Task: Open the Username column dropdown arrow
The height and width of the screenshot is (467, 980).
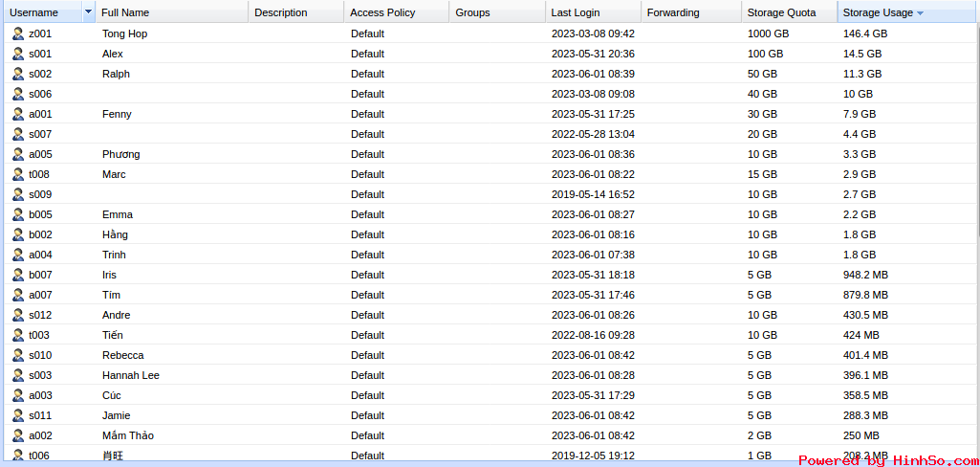Action: pos(89,12)
